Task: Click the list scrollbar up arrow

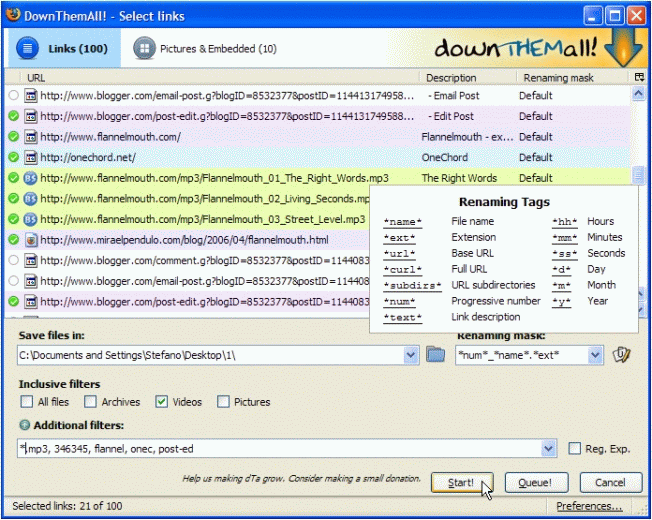Action: point(639,94)
